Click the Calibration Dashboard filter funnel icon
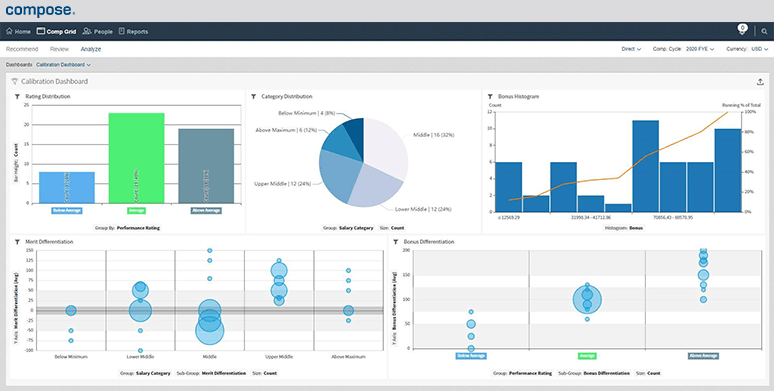 point(14,81)
